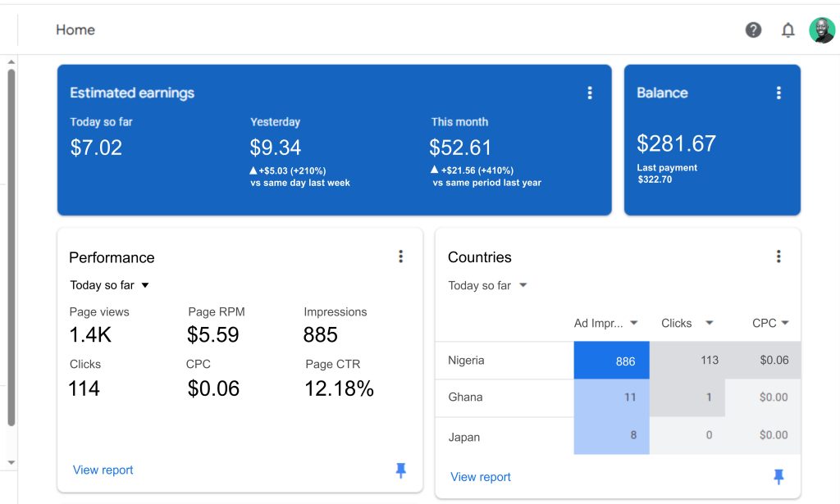Screen dimensions: 840x504
Task: Expand Countries 'Today so far' dropdown
Action: (x=488, y=285)
